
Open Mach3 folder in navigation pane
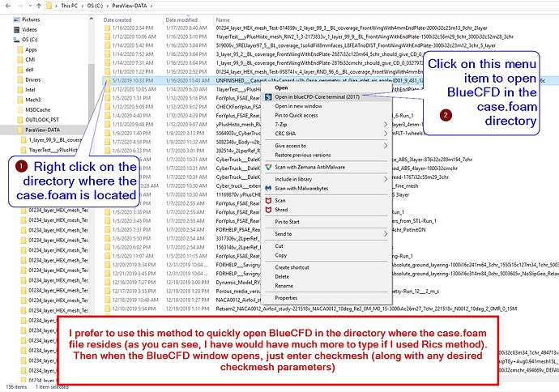click(32, 100)
